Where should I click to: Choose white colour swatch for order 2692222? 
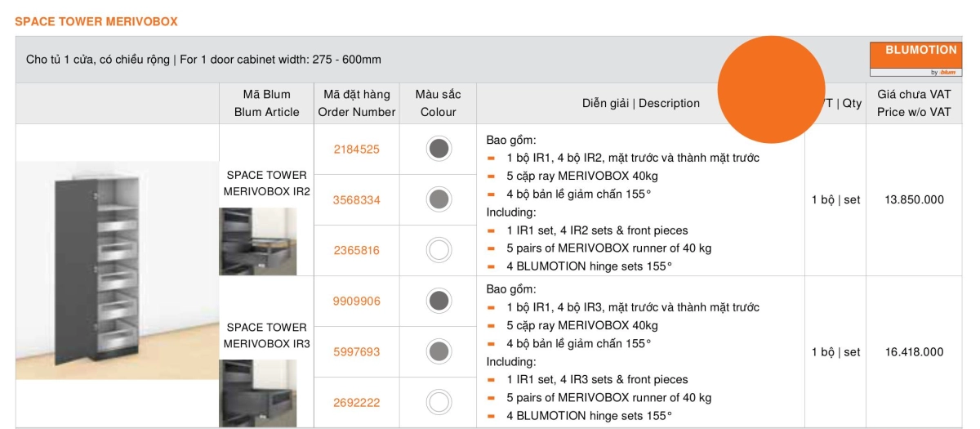(x=439, y=402)
